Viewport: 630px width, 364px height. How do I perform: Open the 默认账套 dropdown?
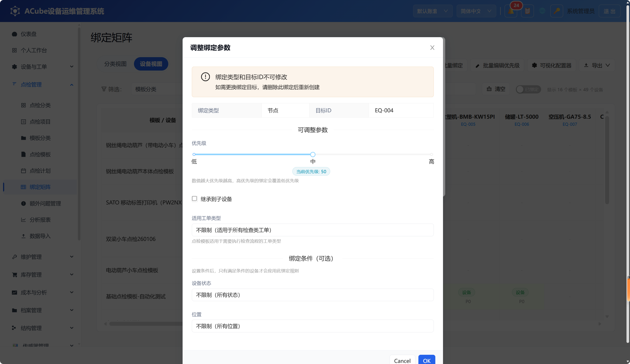point(432,11)
